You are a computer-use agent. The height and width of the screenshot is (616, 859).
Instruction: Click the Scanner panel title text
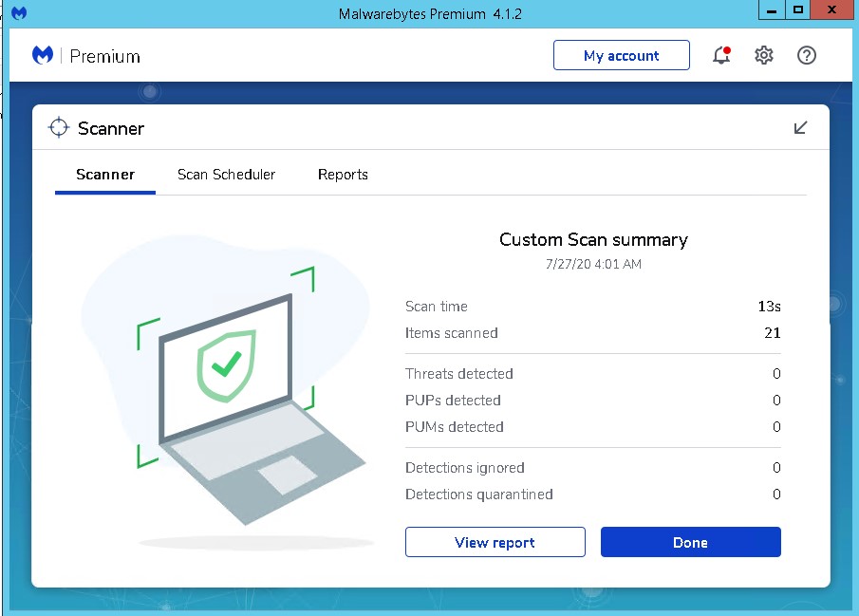tap(111, 128)
